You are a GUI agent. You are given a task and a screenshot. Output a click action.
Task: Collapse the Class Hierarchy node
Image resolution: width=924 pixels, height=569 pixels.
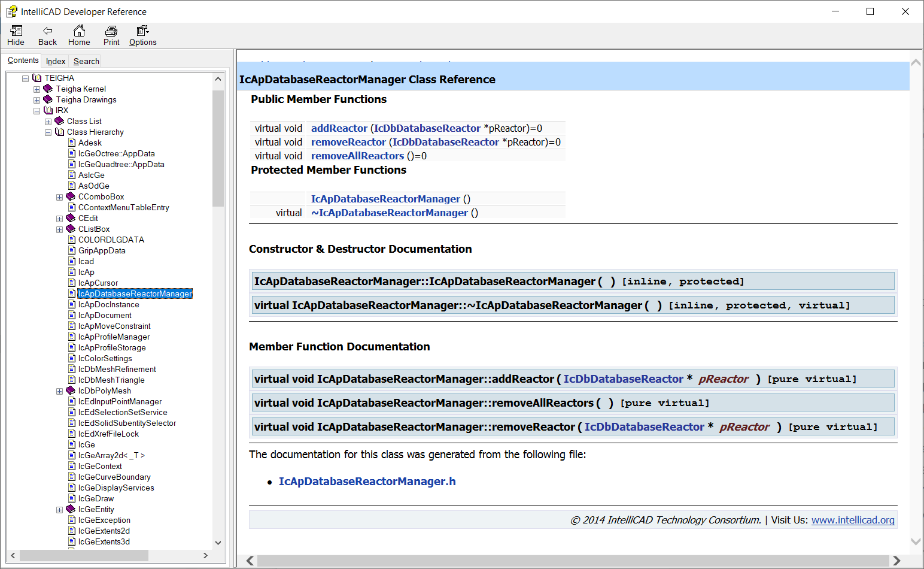click(48, 132)
